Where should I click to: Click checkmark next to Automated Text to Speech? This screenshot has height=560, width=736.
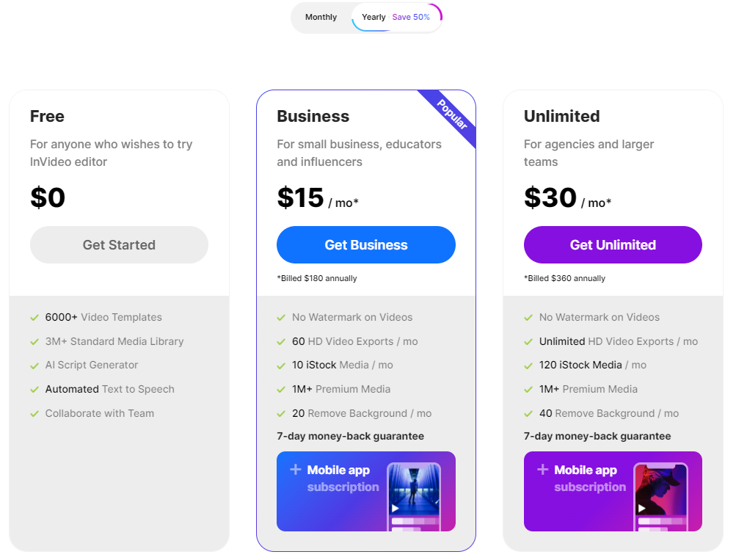pos(34,389)
